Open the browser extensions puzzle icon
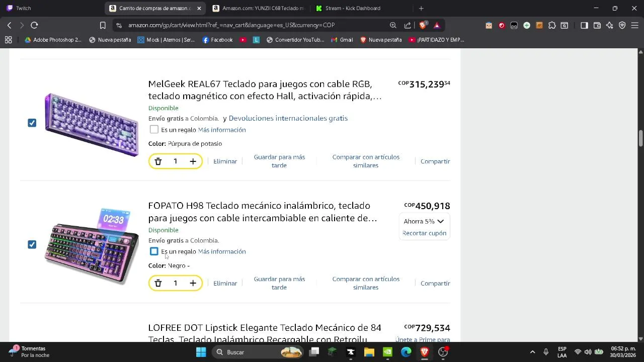The image size is (644, 362). (552, 25)
